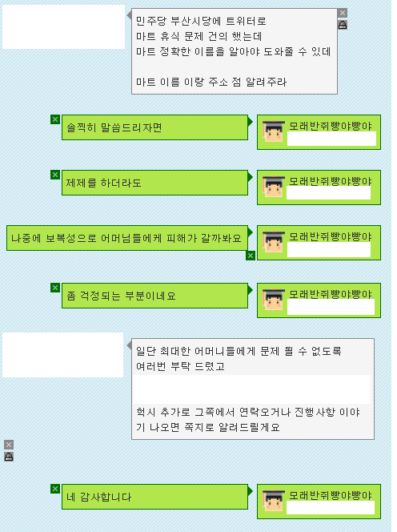Image resolution: width=397 pixels, height=532 pixels.
Task: Click the '네 감사합니다' message bubble
Action: (154, 497)
